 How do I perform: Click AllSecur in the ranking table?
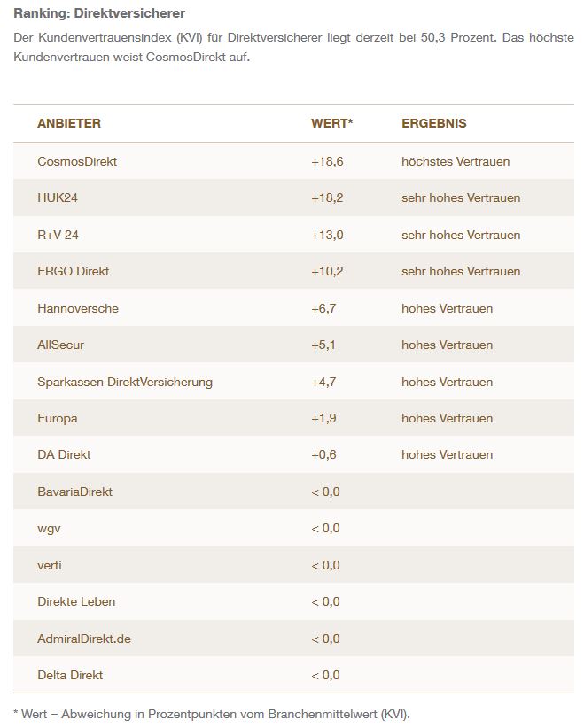(x=61, y=345)
